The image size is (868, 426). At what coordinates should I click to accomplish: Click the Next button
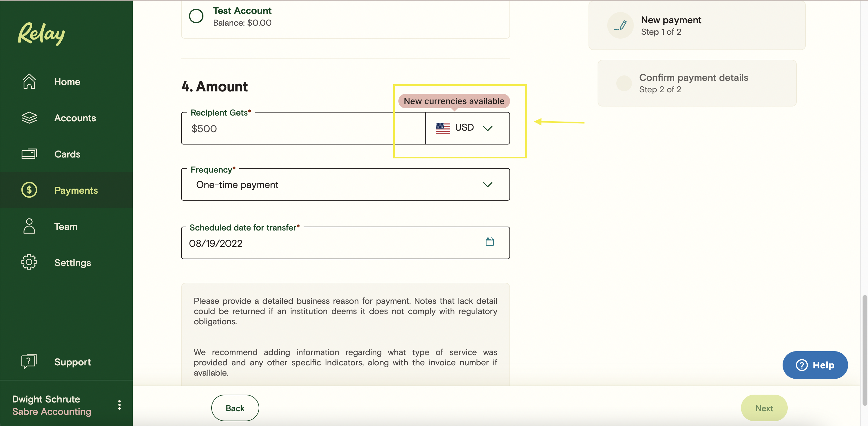click(x=764, y=408)
